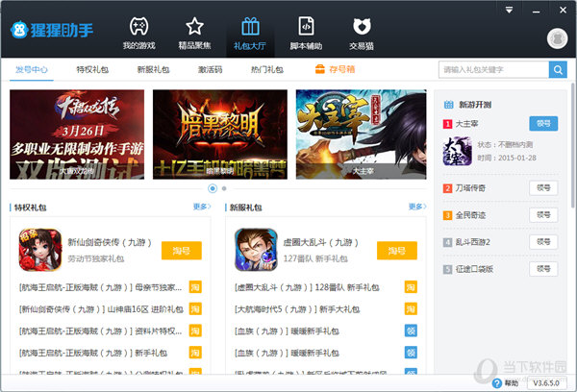Open 我的游戏 gamepad icon
Screen dimensions: 577x392
click(x=138, y=27)
